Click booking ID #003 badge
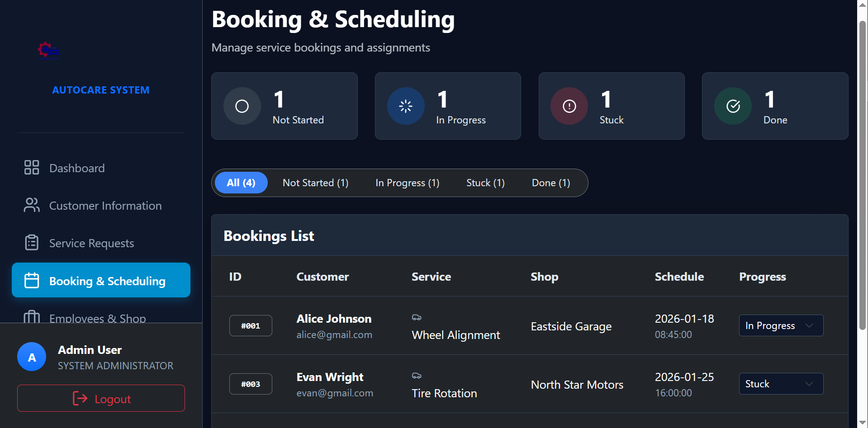The image size is (868, 428). tap(251, 384)
